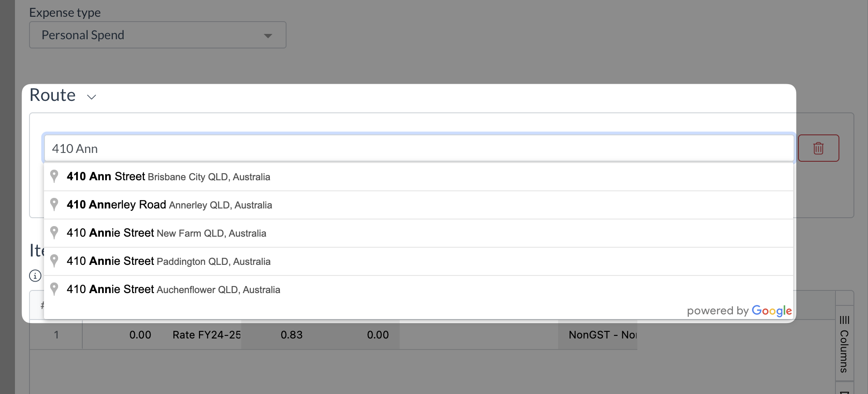
Task: Choose 410 Annie Street New Farm
Action: [419, 233]
